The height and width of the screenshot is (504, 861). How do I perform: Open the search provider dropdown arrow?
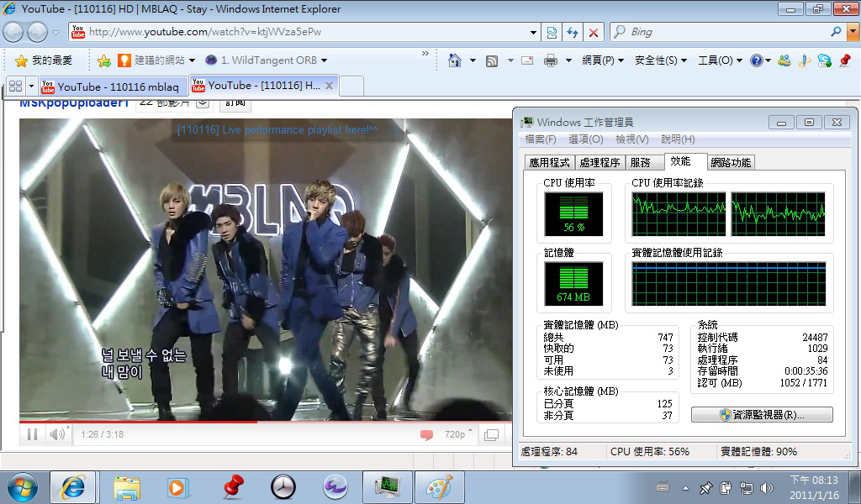pos(853,32)
